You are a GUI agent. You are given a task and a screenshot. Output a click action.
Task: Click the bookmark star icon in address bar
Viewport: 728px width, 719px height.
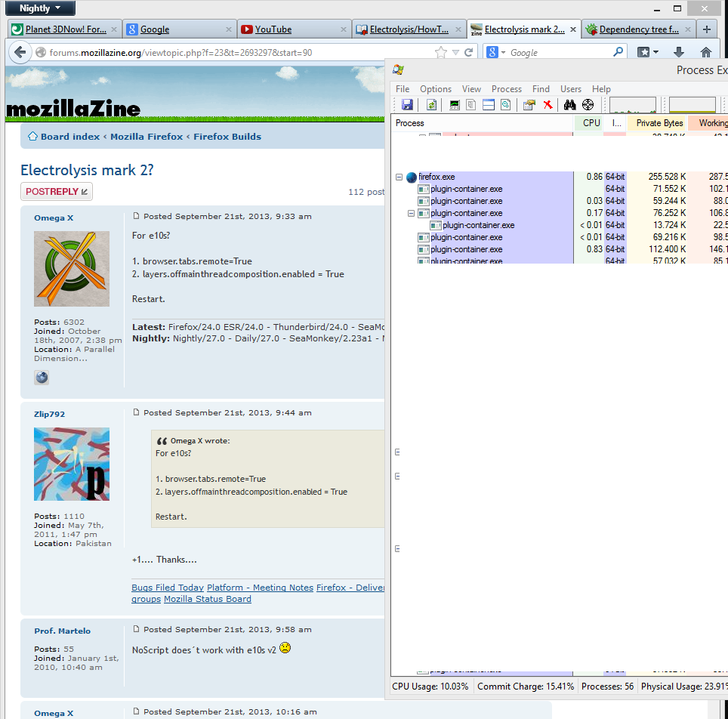pos(440,52)
